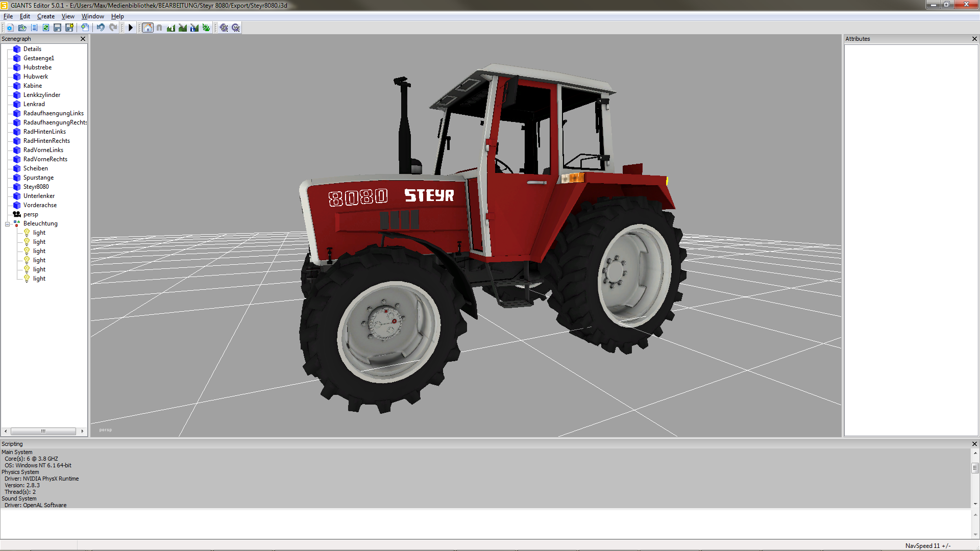
Task: Select the terrain sculpt tool icon
Action: 171,28
